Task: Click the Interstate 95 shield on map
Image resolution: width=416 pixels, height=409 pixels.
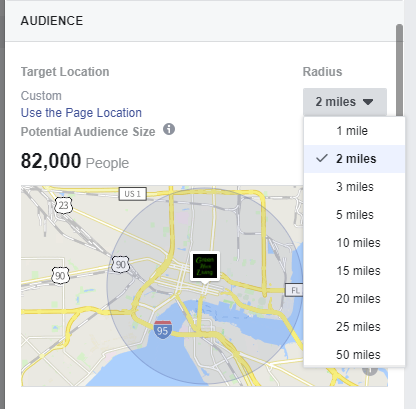Action: [163, 330]
